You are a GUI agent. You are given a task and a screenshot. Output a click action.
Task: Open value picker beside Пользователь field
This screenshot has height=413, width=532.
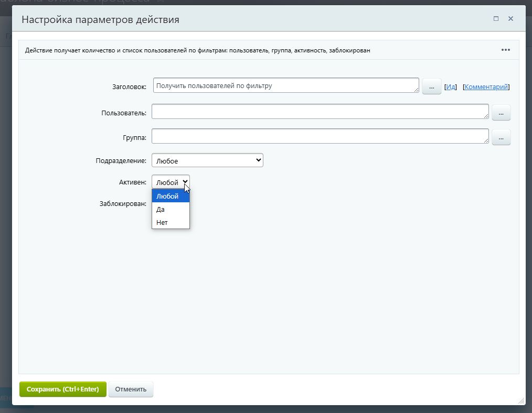coord(501,113)
